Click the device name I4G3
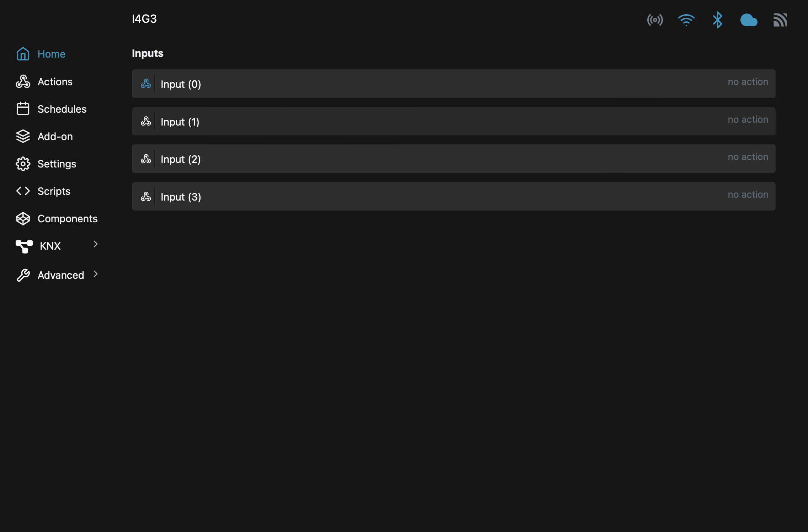808x532 pixels. click(x=144, y=19)
